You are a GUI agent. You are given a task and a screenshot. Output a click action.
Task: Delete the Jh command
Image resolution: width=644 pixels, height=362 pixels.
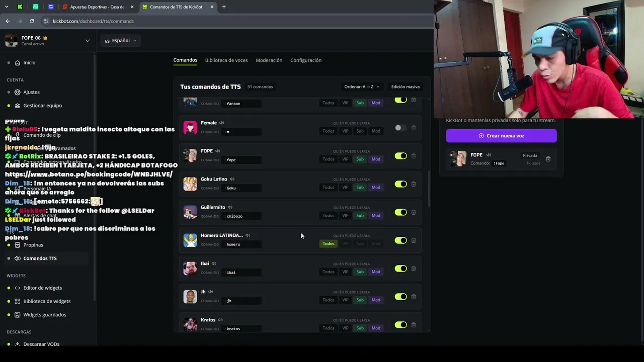414,297
